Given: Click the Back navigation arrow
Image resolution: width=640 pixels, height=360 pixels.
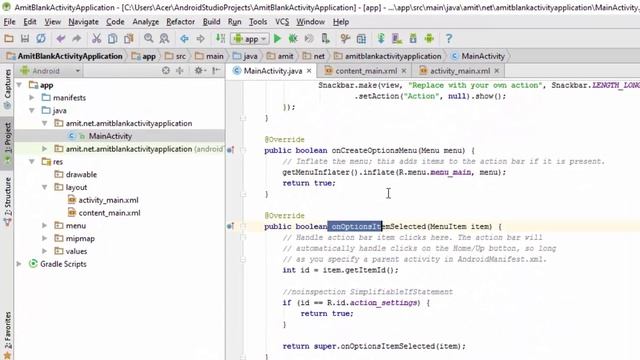Looking at the screenshot, I should 184,39.
